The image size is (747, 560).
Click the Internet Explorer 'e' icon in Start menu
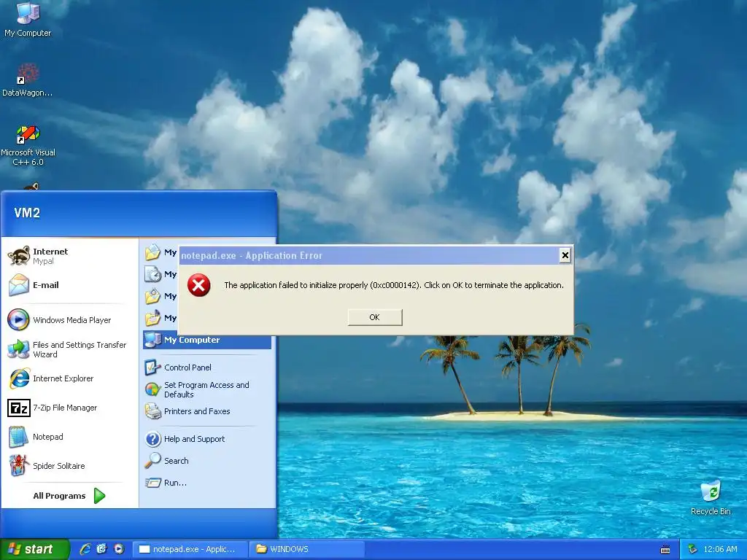point(19,378)
